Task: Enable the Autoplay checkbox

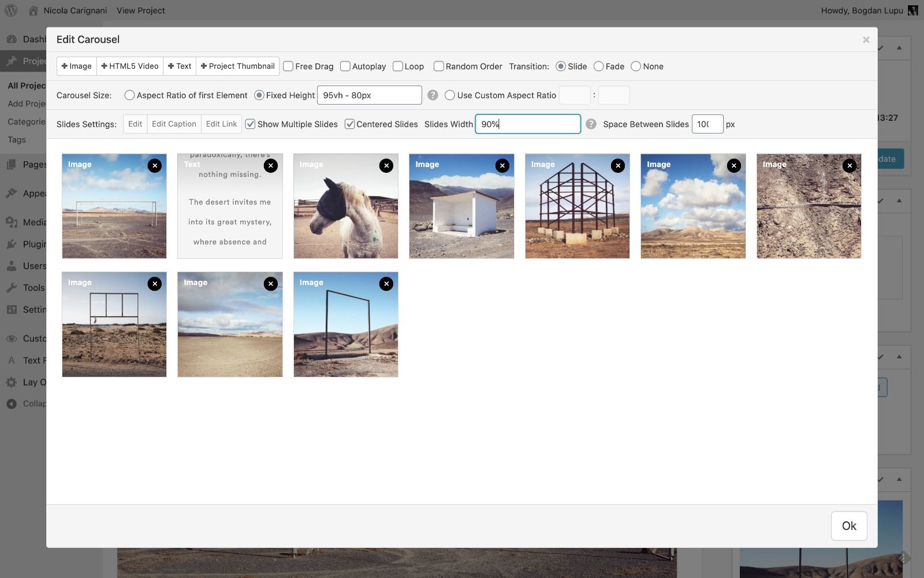Action: coord(345,66)
